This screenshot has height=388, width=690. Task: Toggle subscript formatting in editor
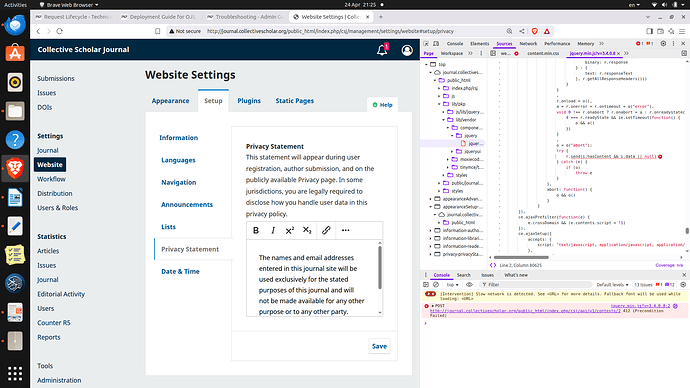click(x=307, y=230)
